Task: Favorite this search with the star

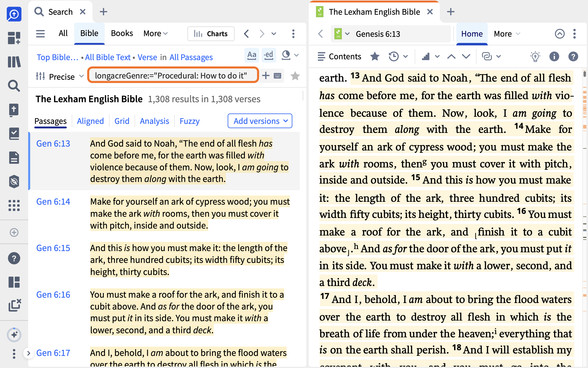Action: point(295,76)
